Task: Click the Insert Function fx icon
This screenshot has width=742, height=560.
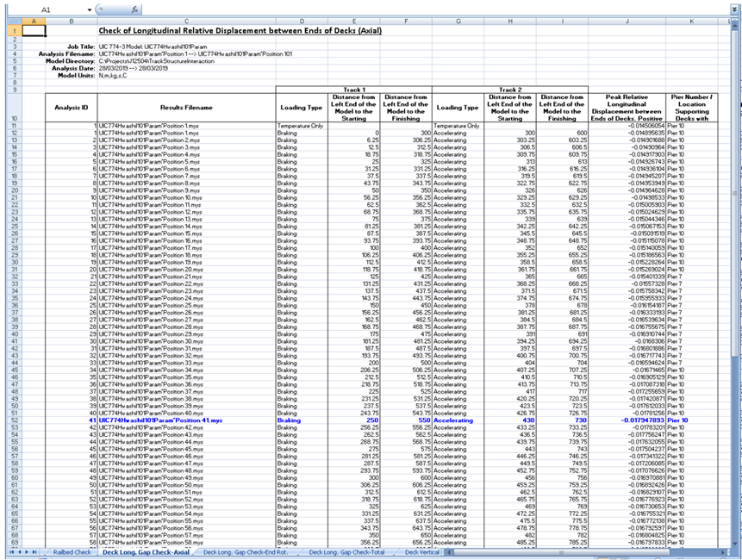Action: pyautogui.click(x=135, y=8)
